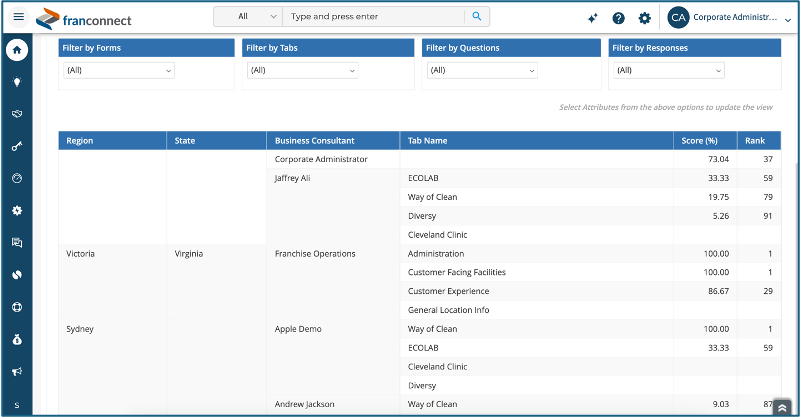
Task: Expand the Filter by Responses dropdown
Action: [669, 70]
